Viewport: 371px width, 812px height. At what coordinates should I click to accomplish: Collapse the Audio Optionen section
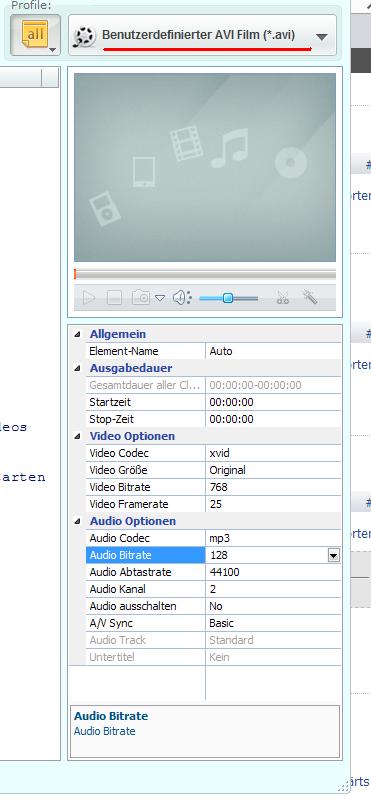coord(77,521)
